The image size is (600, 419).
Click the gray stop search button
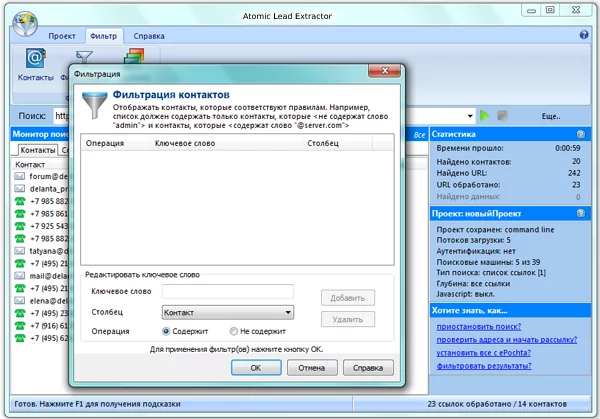pyautogui.click(x=502, y=116)
